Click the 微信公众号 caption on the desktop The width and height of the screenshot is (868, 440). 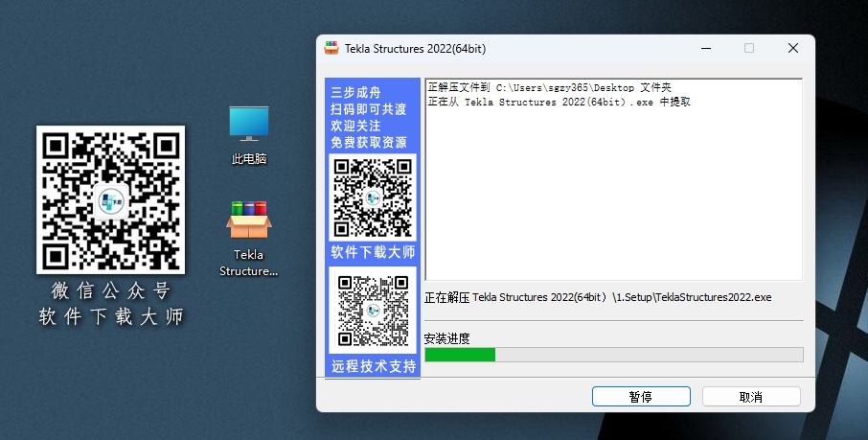(111, 290)
